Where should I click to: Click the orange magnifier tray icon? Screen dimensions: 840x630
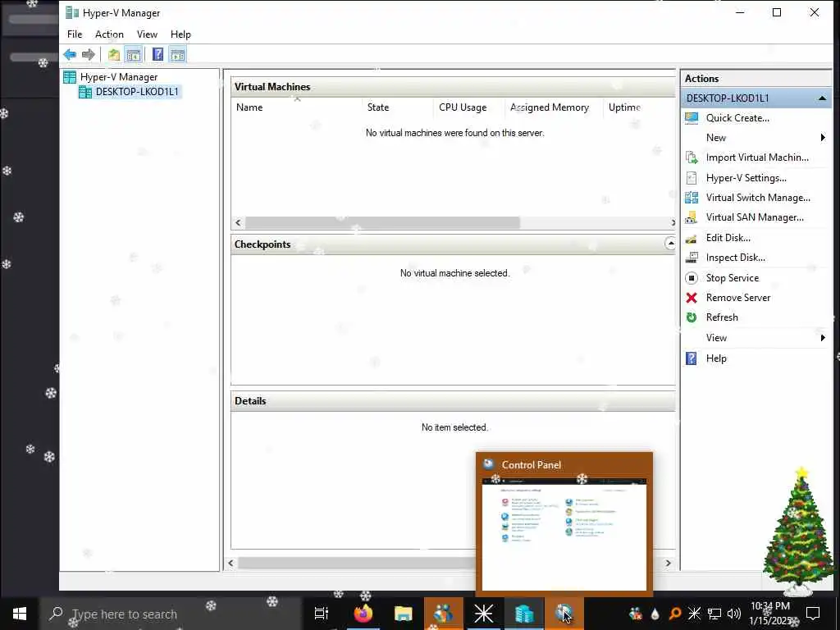675,614
